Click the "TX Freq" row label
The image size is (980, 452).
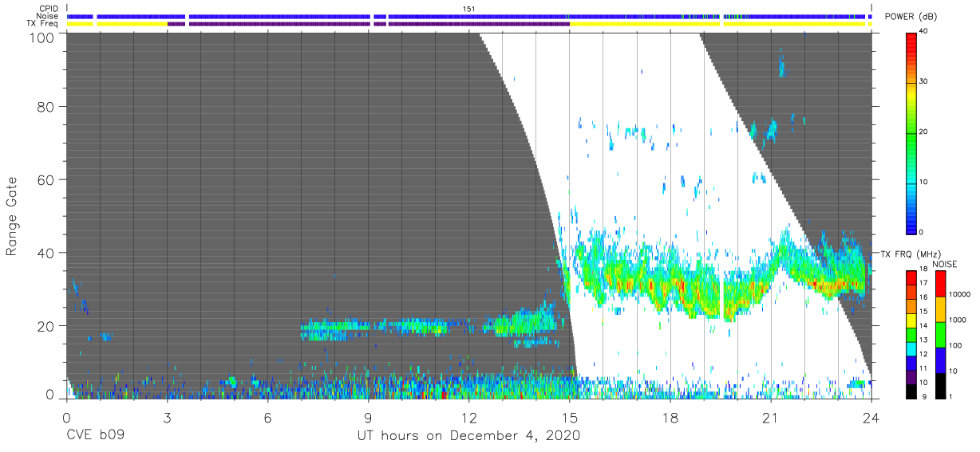pos(44,24)
